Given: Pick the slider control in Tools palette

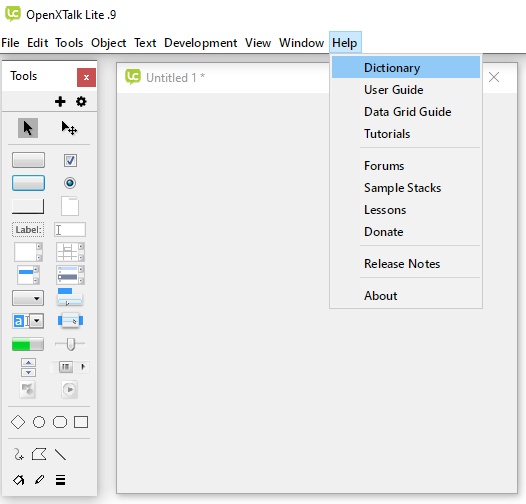Looking at the screenshot, I should (70, 344).
